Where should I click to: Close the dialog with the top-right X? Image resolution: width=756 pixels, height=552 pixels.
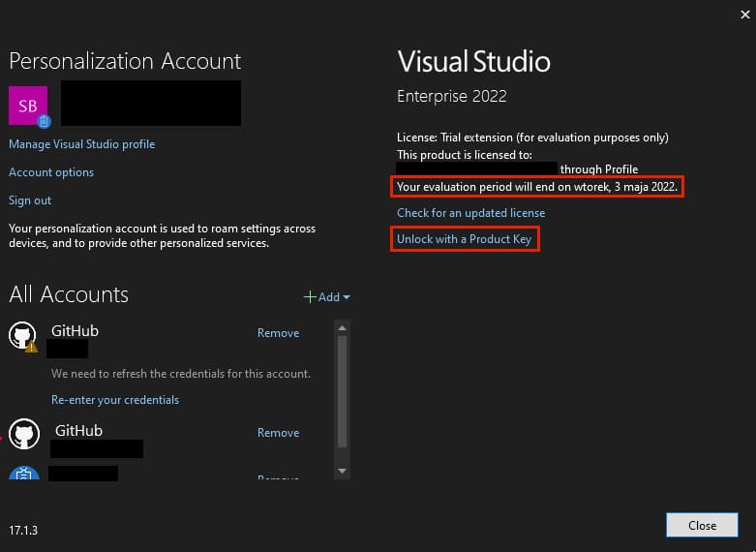tap(739, 14)
